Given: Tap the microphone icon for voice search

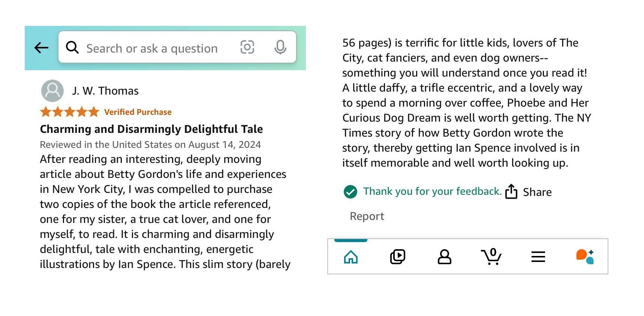Looking at the screenshot, I should [x=280, y=47].
